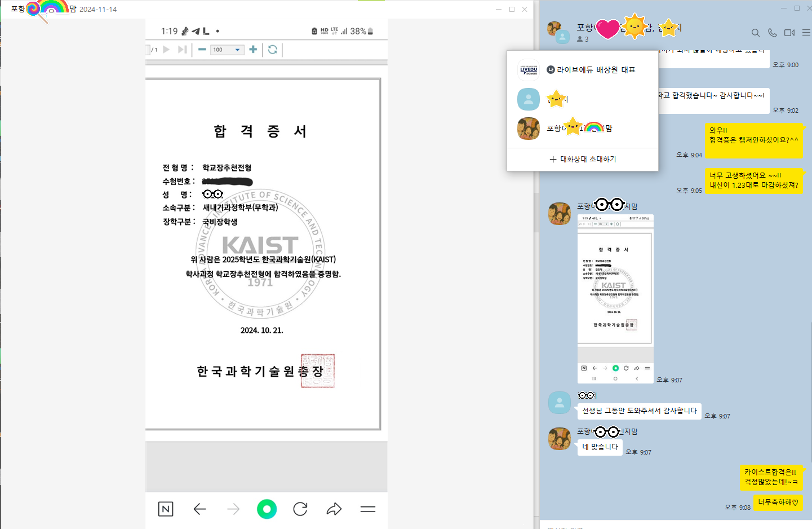Image resolution: width=812 pixels, height=529 pixels.
Task: Jump to the last page in viewer
Action: click(x=182, y=50)
